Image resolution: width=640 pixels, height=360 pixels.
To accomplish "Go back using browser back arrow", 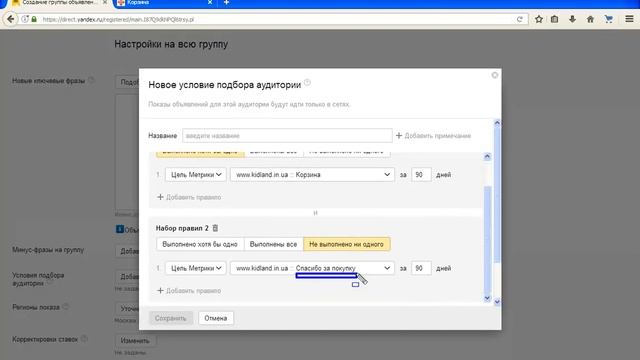I will [x=11, y=19].
